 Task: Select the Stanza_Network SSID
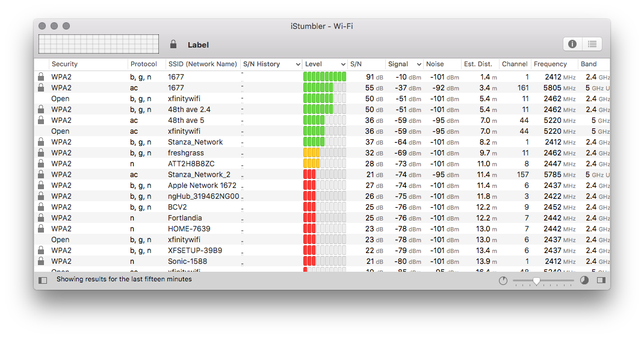(195, 142)
